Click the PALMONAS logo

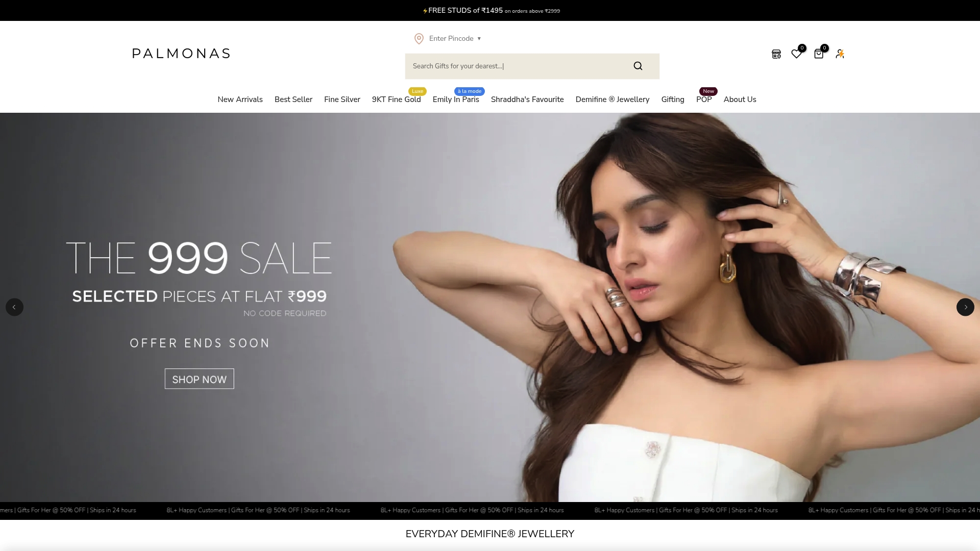pos(181,54)
